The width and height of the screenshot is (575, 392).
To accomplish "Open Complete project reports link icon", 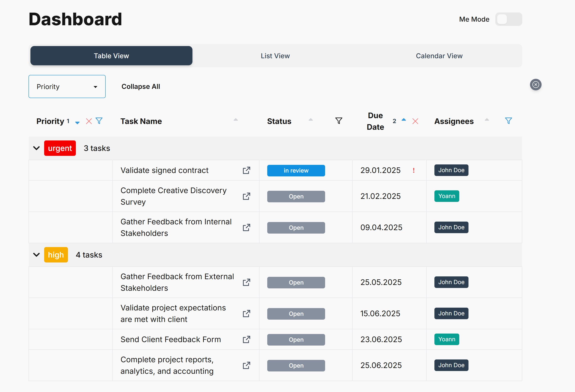I will tap(246, 365).
